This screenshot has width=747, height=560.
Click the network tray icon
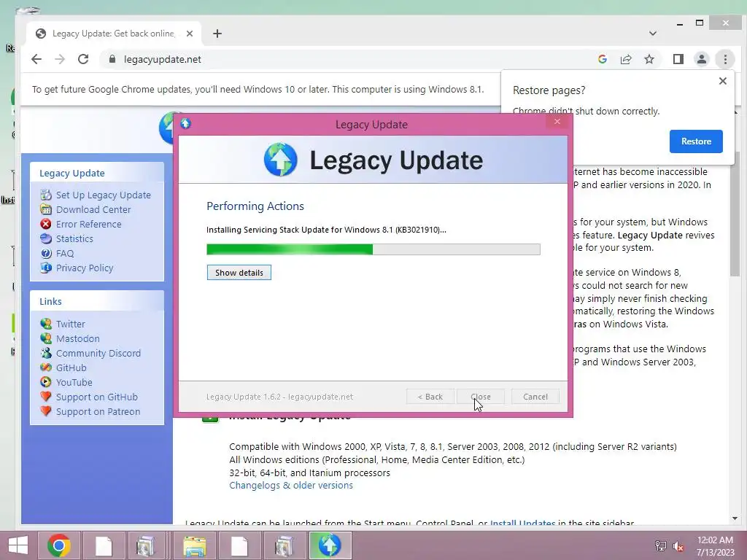[661, 546]
